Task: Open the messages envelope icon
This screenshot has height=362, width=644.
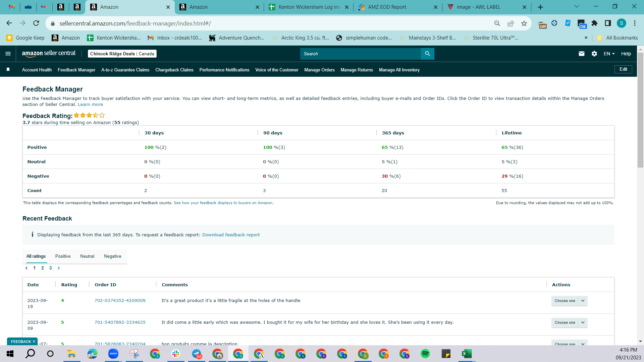Action: 582,54
